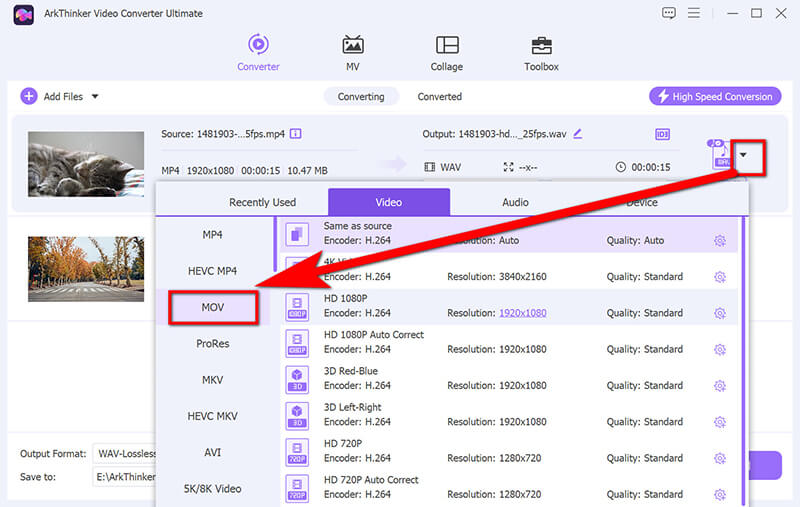
Task: Choose MKV in the format list
Action: (212, 379)
